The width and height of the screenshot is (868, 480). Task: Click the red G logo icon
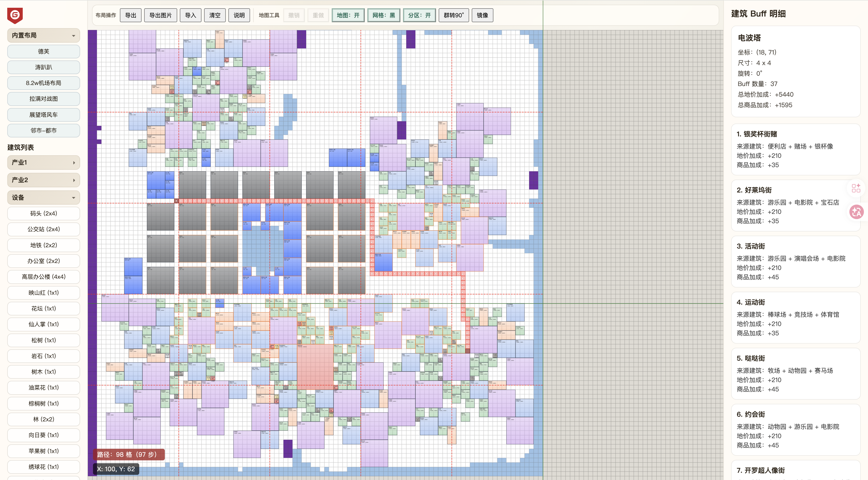pos(15,16)
